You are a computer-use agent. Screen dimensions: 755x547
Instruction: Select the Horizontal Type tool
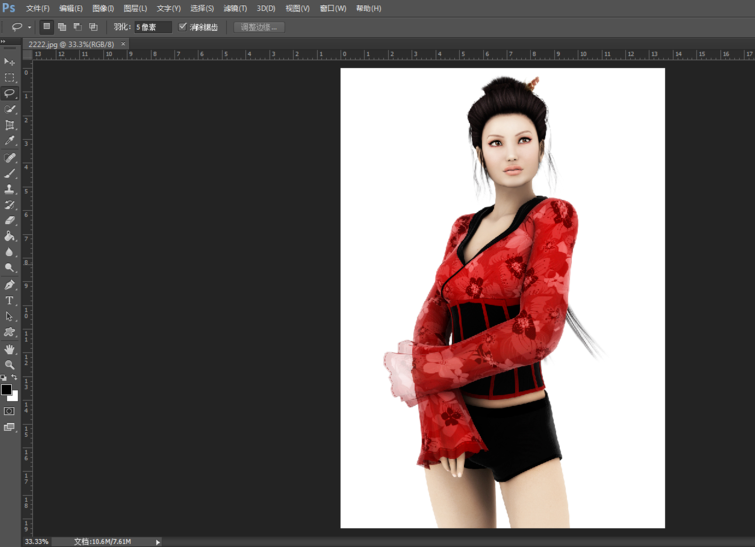tap(10, 300)
